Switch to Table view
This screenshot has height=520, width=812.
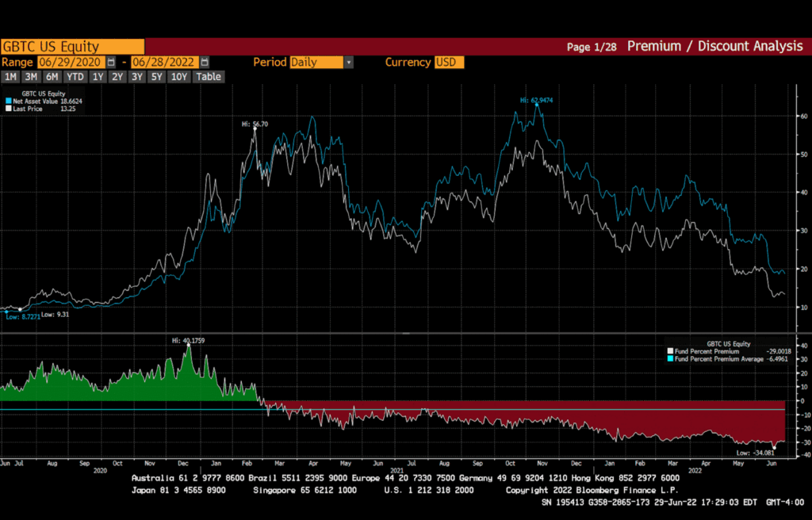tap(209, 77)
